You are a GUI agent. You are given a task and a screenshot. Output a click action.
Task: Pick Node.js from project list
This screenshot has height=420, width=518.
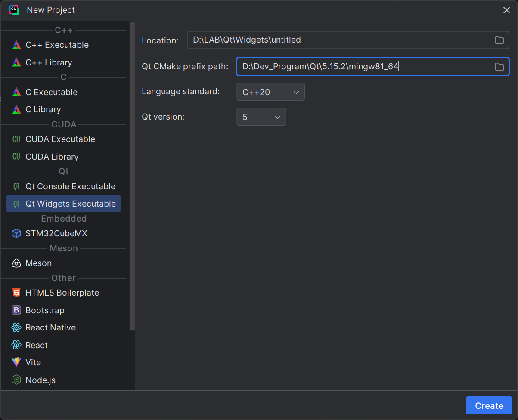[x=40, y=380]
